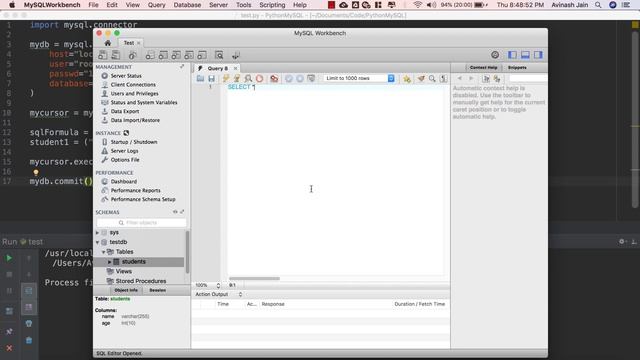This screenshot has width=640, height=360.
Task: Open SQL script file toolbar icon
Action: point(116,55)
